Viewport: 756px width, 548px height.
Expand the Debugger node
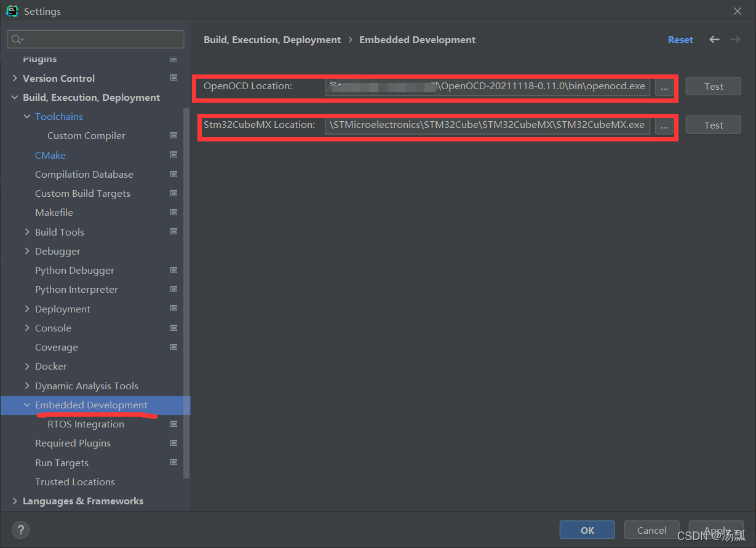[x=27, y=251]
